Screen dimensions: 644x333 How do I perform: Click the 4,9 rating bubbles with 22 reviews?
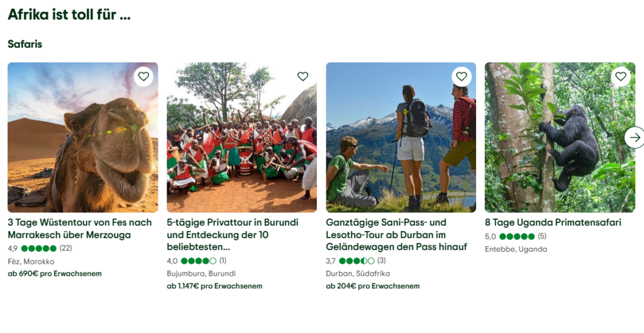[x=40, y=248]
